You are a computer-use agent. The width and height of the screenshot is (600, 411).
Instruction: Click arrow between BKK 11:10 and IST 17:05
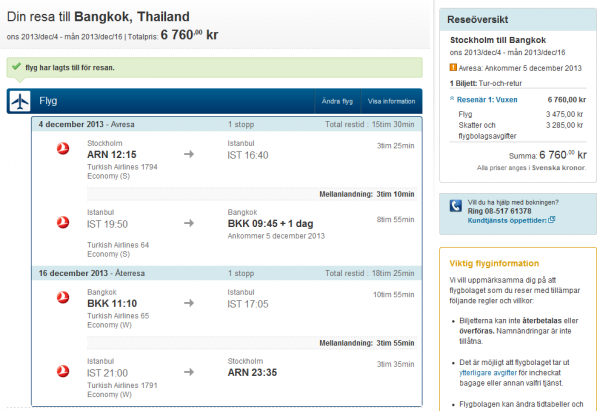pyautogui.click(x=189, y=302)
